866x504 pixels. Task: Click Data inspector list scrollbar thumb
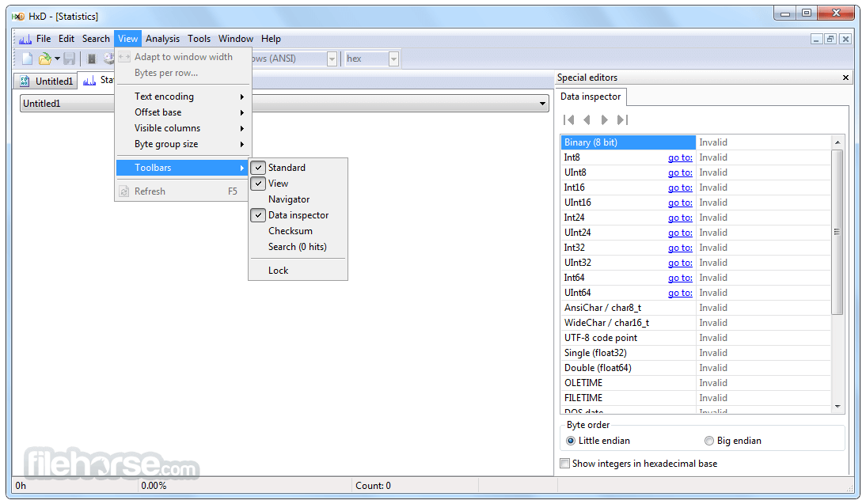pos(838,232)
